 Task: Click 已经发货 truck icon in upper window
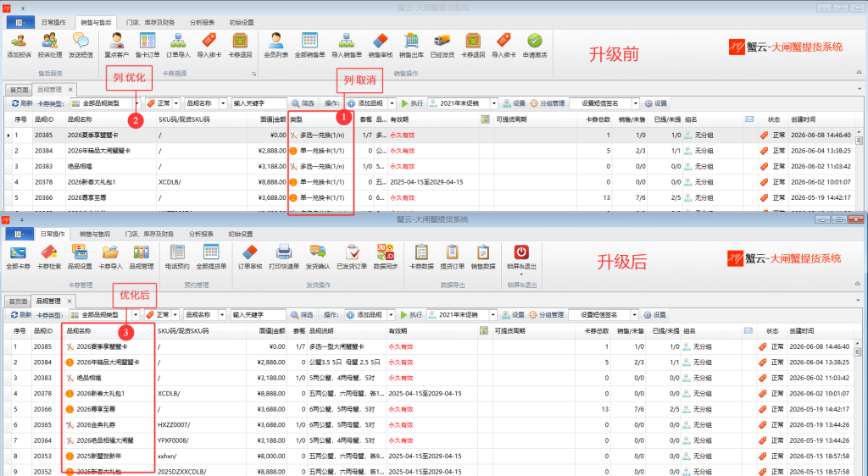click(442, 41)
